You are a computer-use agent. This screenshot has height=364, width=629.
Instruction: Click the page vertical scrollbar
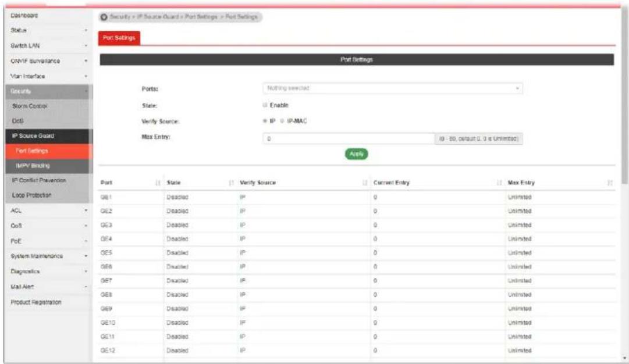tap(624, 96)
